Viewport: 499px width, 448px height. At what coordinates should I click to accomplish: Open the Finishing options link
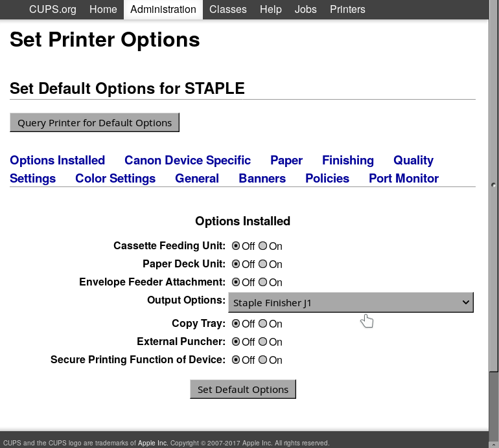(347, 160)
